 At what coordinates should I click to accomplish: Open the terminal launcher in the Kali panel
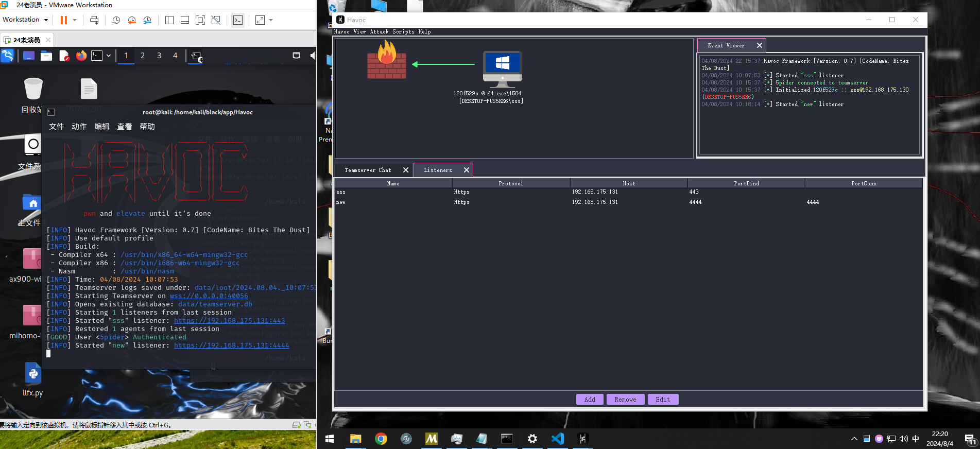click(x=97, y=56)
